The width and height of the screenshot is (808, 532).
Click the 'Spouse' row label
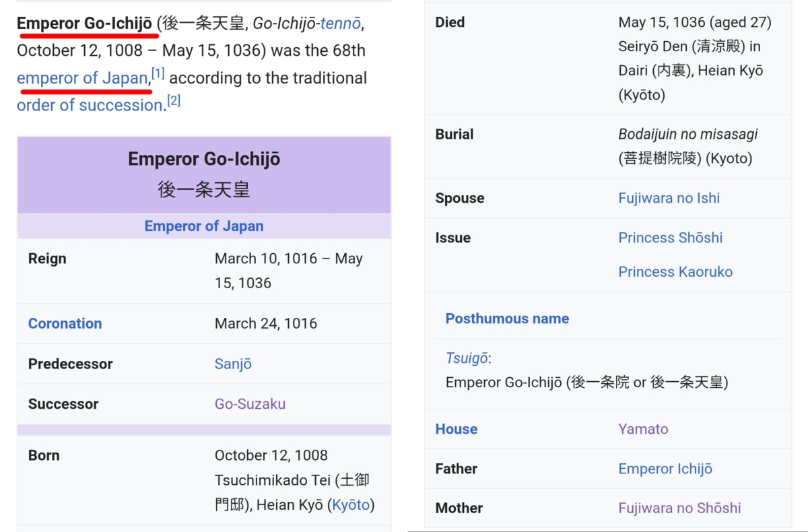click(460, 198)
